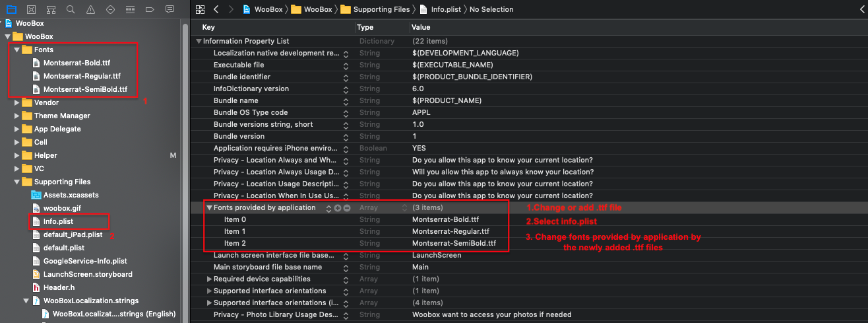This screenshot has height=323, width=868.
Task: Select WooBoxLocalizat...strings (English) file
Action: click(114, 314)
